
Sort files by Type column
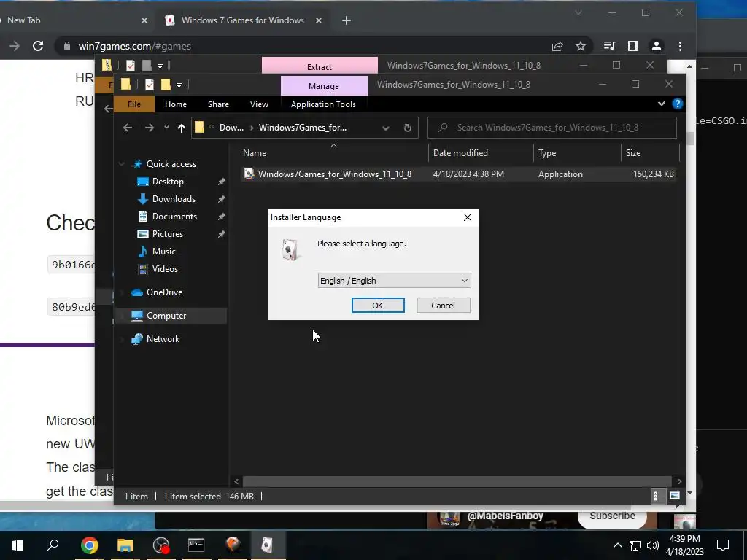547,153
